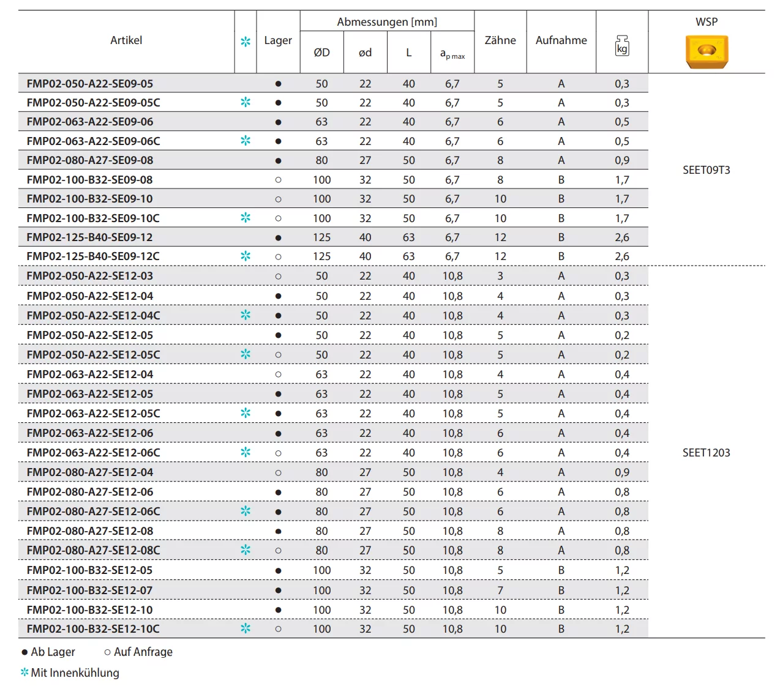This screenshot has width=780, height=700.
Task: Click the SEET1203 insert label
Action: coord(707,453)
